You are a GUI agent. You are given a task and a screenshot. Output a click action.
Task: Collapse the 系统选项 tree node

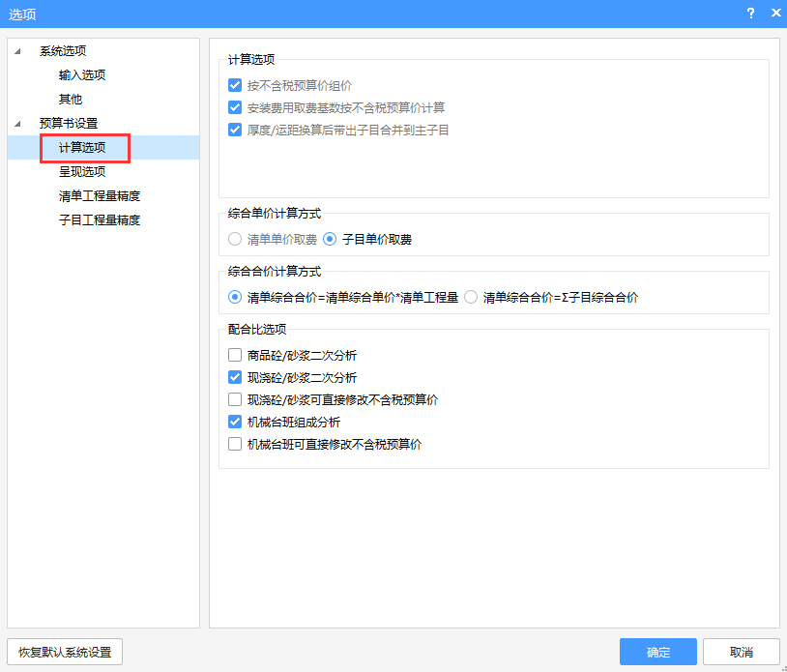pyautogui.click(x=17, y=51)
